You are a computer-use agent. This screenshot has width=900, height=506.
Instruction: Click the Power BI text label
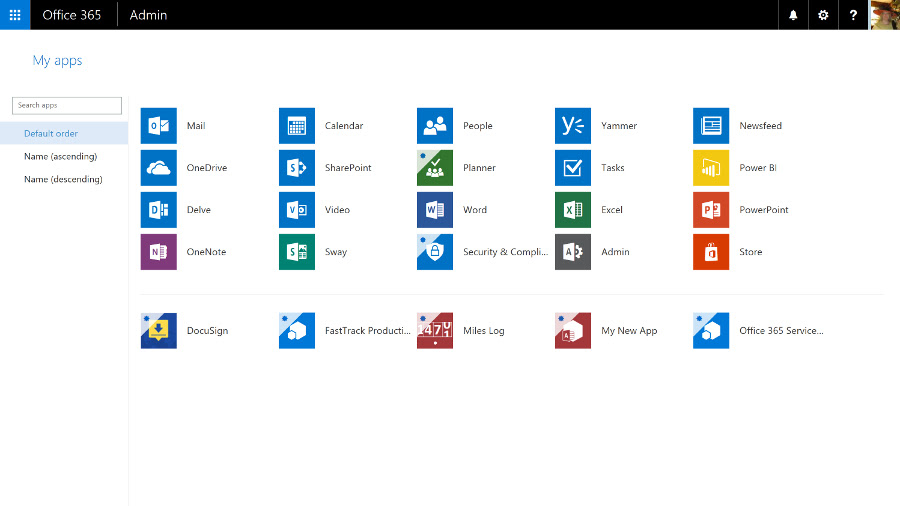click(x=758, y=168)
